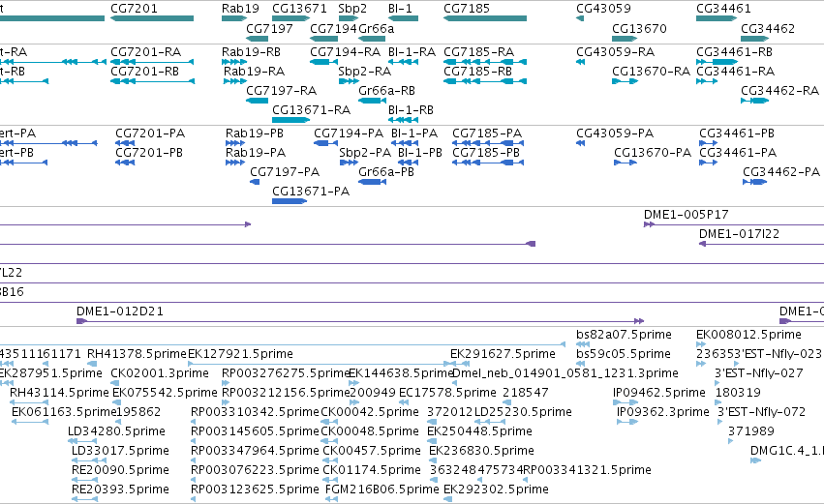Click EST label RH41378.5prime

point(137,354)
